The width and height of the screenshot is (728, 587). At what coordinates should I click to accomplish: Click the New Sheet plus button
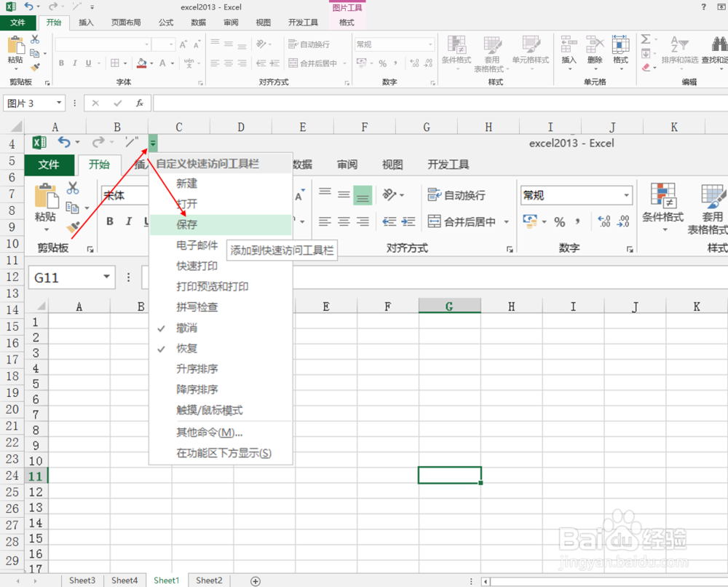point(256,581)
